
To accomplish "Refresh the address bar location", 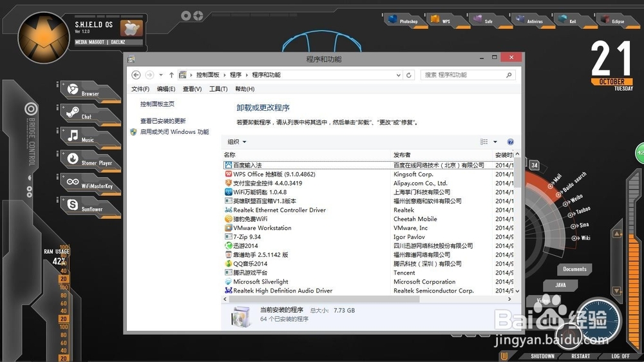I will [x=409, y=75].
